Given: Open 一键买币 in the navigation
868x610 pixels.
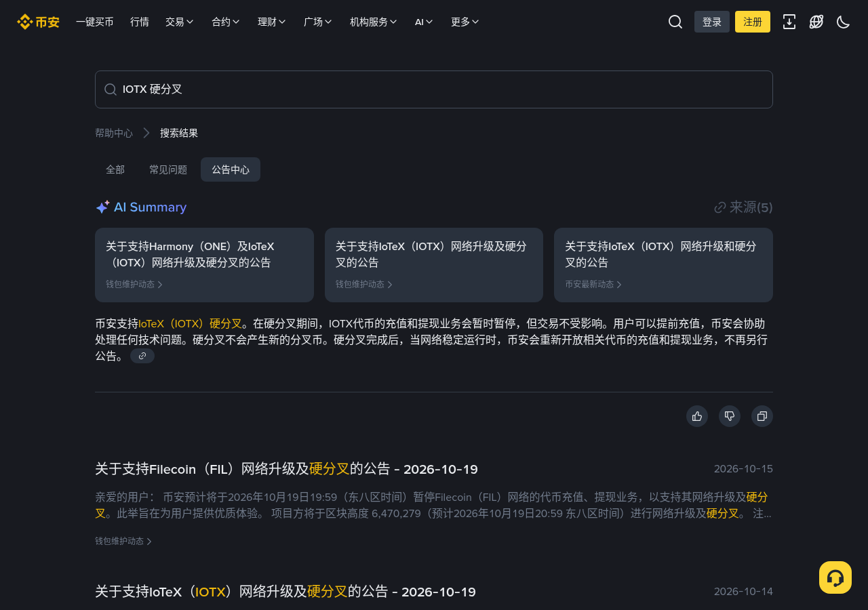Looking at the screenshot, I should coord(95,22).
